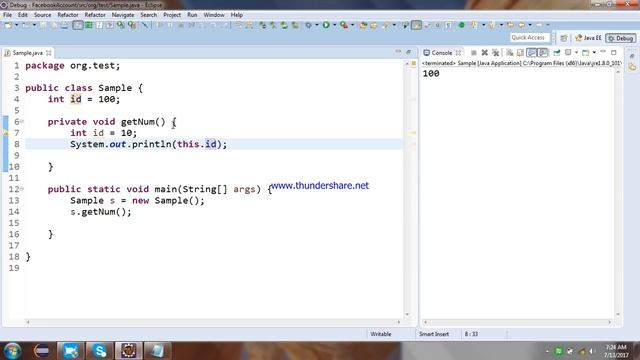Click Remove All Terminated Launches double-X icon
Viewport: 640px width, 360px height.
point(496,53)
